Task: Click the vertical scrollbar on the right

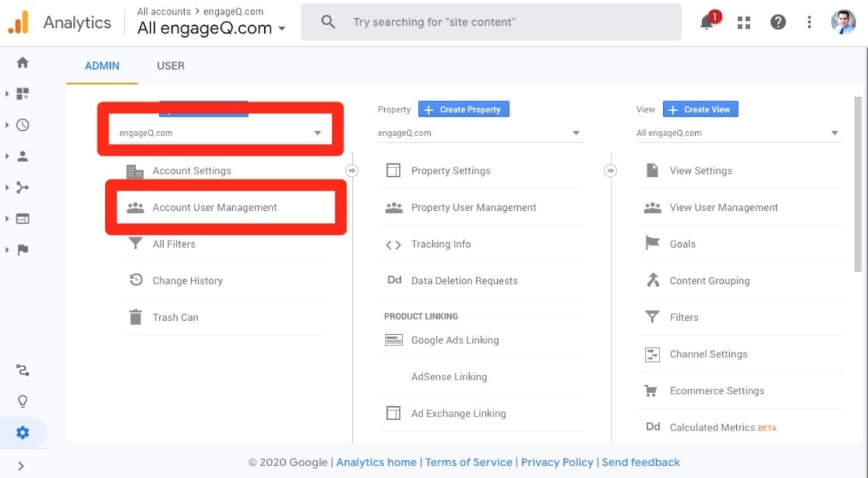Action: point(858,185)
